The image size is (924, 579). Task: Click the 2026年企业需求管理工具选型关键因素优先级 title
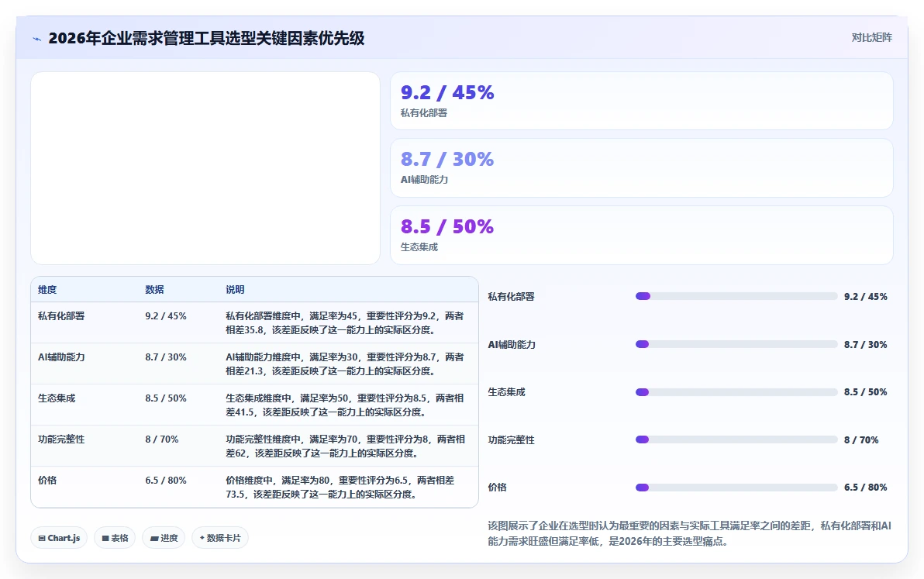point(206,38)
